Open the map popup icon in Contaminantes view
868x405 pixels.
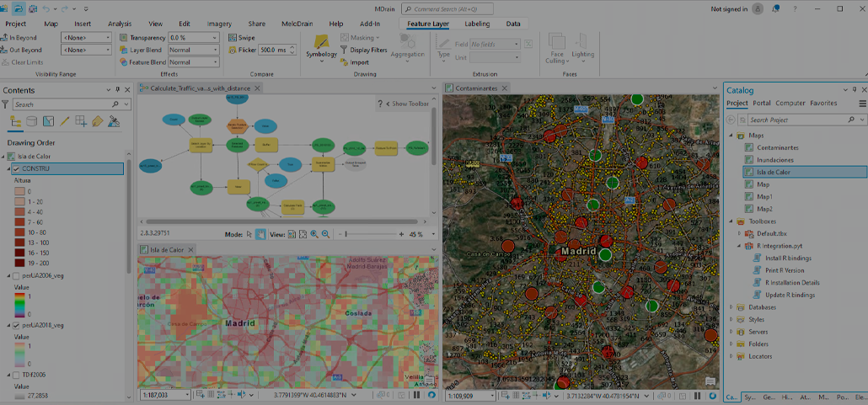tap(710, 381)
